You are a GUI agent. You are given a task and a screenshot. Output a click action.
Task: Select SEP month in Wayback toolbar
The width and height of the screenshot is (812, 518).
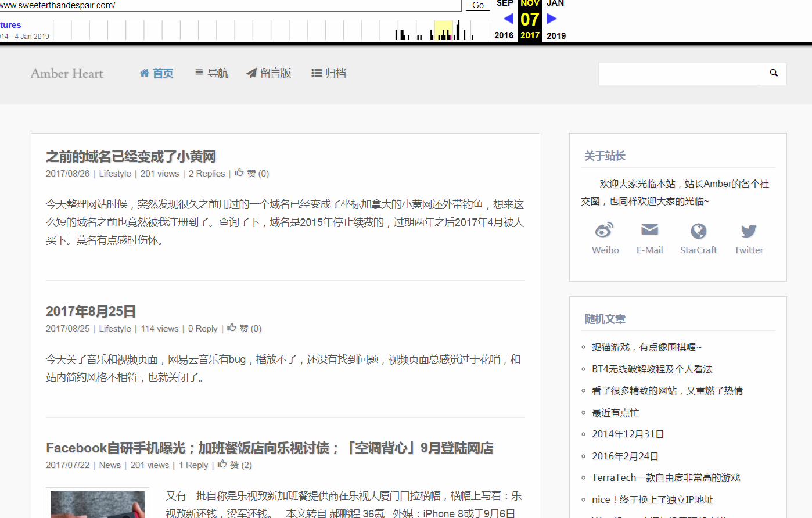tap(505, 3)
